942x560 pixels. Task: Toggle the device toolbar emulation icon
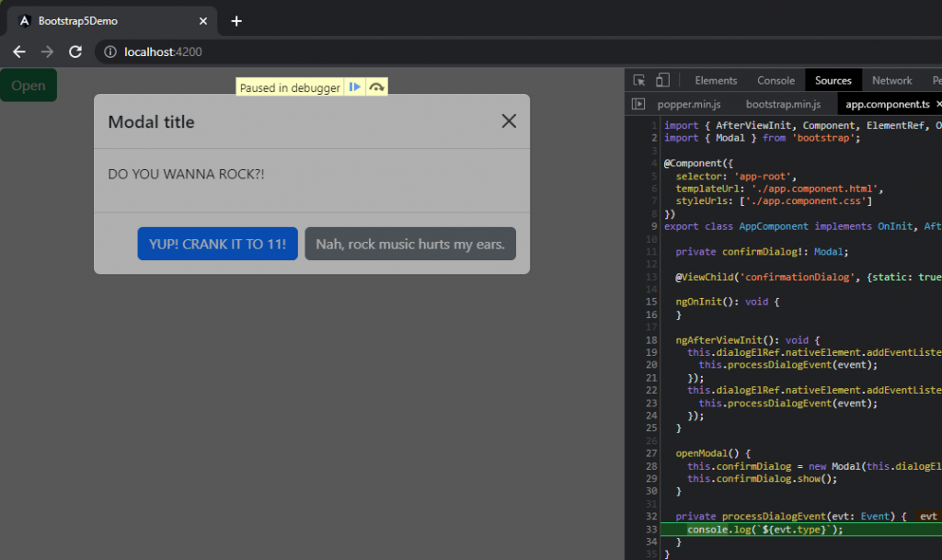point(662,81)
